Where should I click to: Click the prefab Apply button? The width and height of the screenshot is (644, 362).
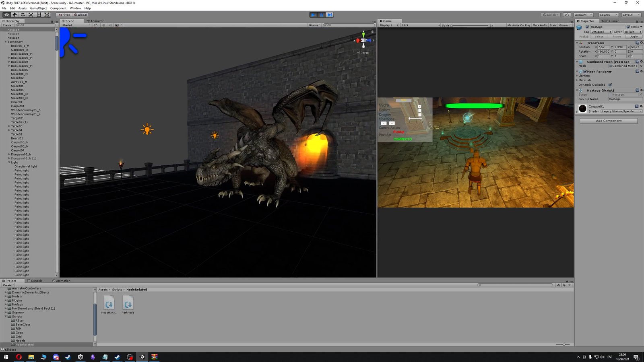coord(634,37)
